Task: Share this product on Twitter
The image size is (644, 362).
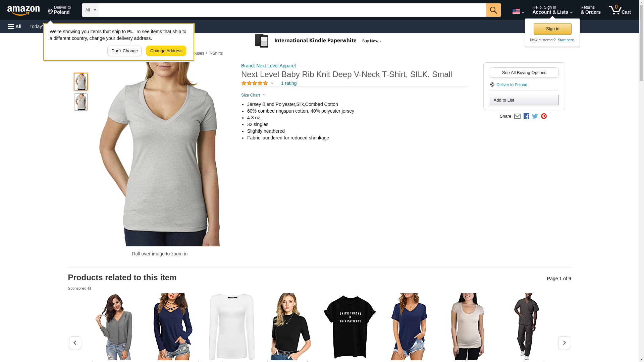Action: click(535, 116)
